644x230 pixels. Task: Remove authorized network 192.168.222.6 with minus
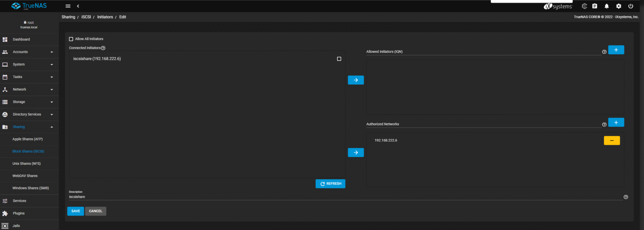pyautogui.click(x=612, y=141)
